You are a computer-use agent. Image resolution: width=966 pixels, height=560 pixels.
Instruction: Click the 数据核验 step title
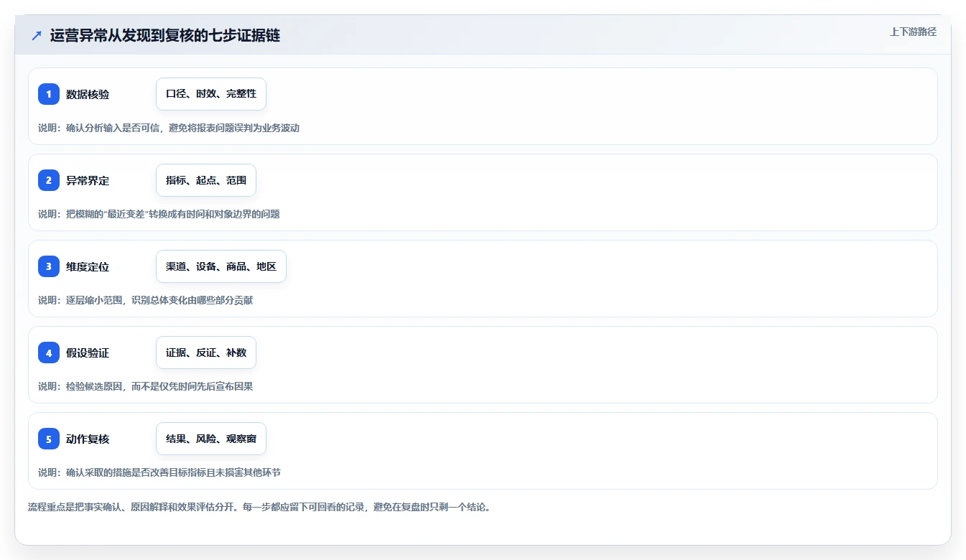tap(88, 94)
